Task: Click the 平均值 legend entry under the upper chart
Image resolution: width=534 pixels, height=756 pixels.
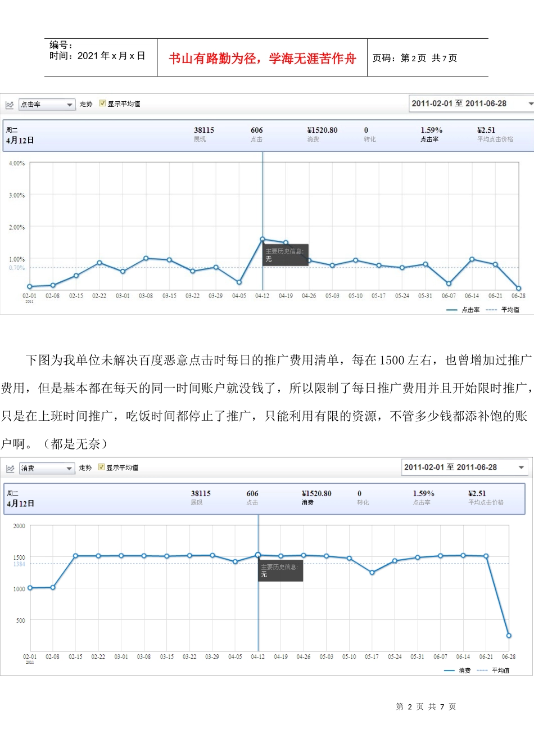Action: [503, 310]
